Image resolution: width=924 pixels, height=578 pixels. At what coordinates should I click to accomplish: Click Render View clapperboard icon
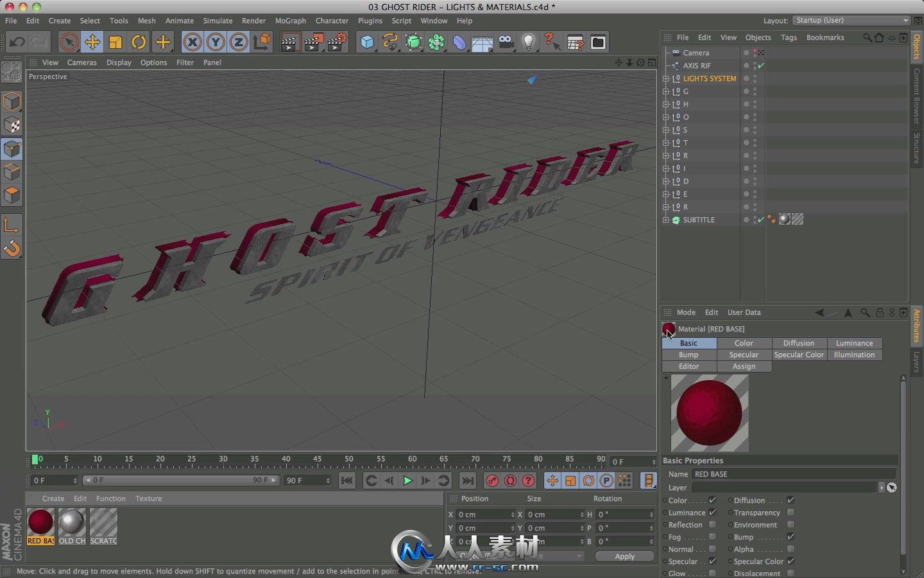[290, 42]
